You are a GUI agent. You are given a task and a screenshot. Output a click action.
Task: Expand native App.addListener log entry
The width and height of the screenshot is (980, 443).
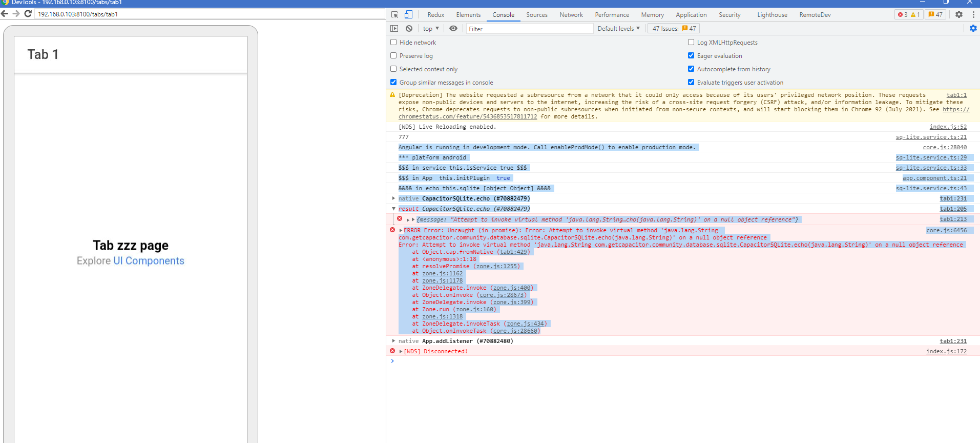pos(393,341)
